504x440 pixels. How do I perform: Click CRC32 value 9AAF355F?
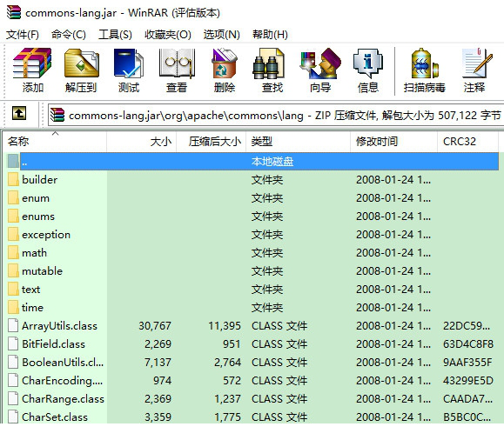coord(467,363)
